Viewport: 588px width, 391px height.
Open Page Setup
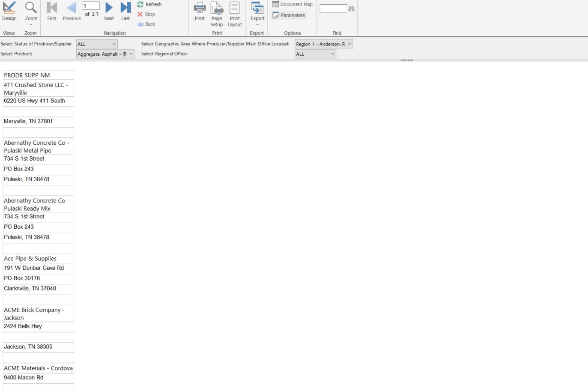tap(217, 14)
